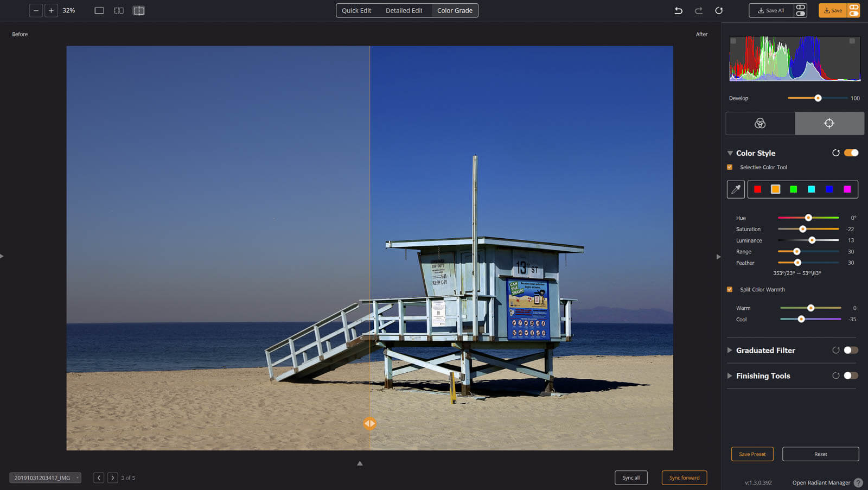Click the zoom in plus icon
The image size is (868, 490).
click(51, 10)
